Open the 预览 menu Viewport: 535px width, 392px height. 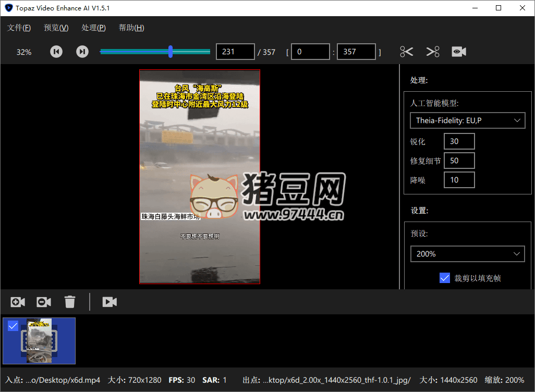(x=56, y=28)
